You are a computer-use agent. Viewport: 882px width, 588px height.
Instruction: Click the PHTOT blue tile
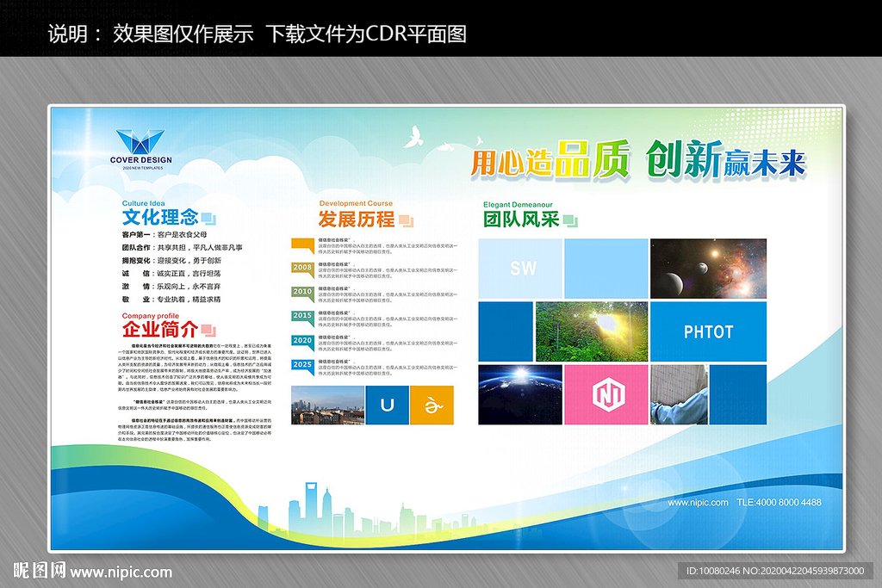[x=708, y=331]
